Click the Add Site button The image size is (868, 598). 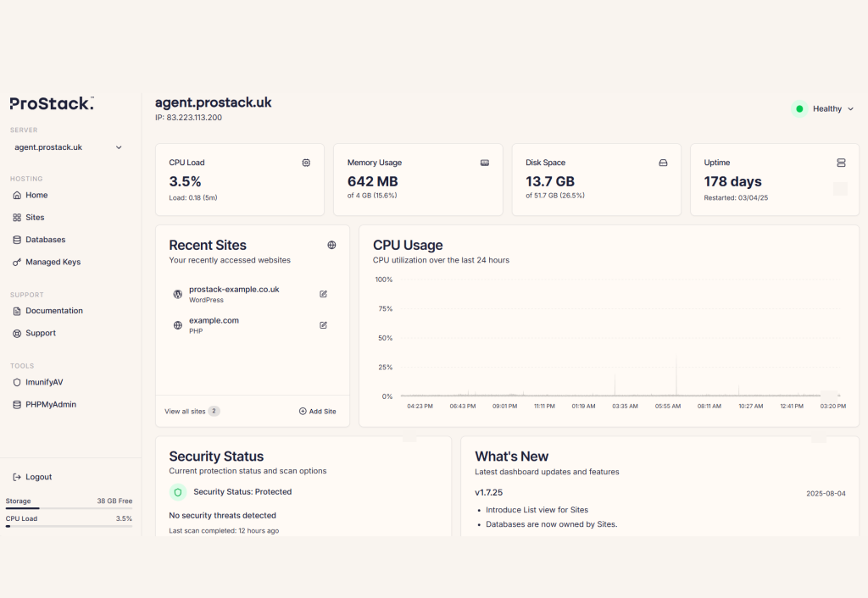(x=317, y=412)
